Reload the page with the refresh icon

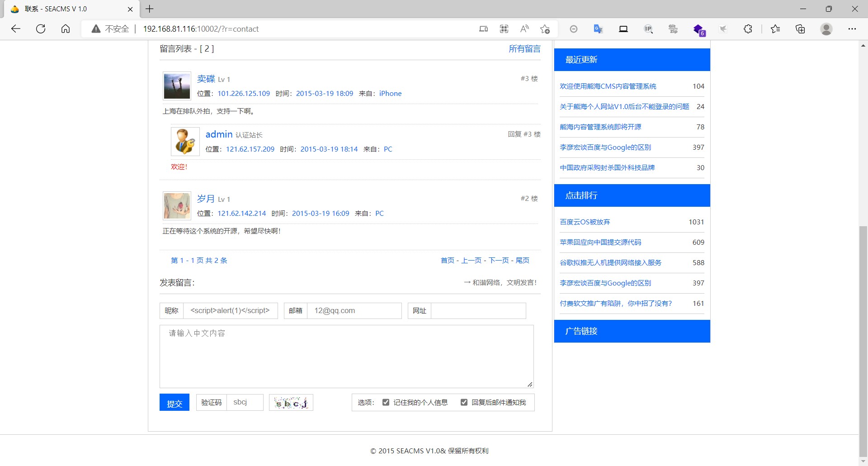click(41, 29)
